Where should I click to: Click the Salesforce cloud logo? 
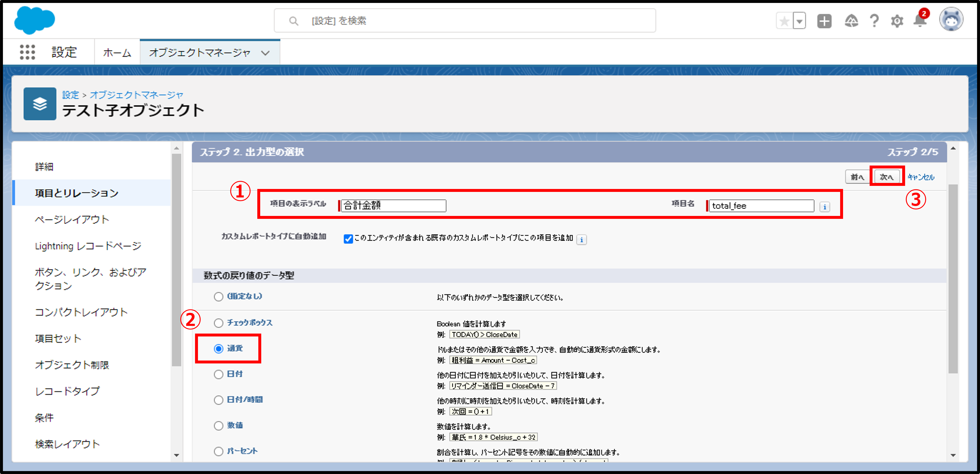34,21
